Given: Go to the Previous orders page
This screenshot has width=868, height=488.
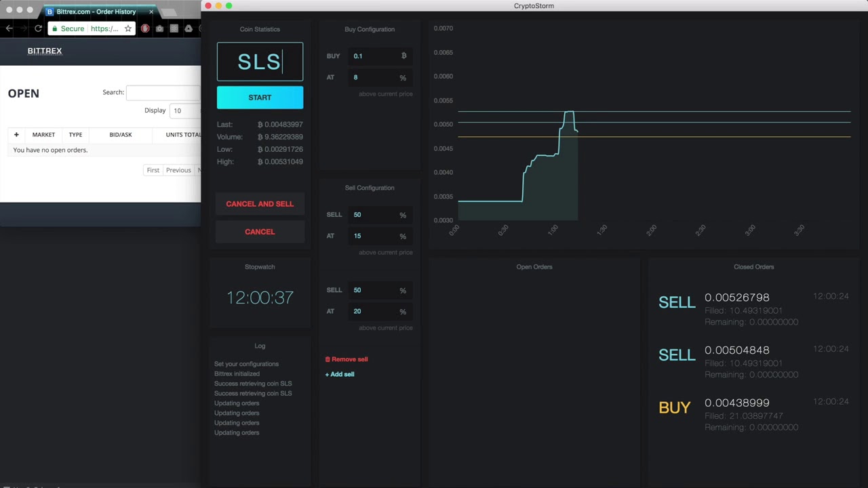Looking at the screenshot, I should [178, 170].
